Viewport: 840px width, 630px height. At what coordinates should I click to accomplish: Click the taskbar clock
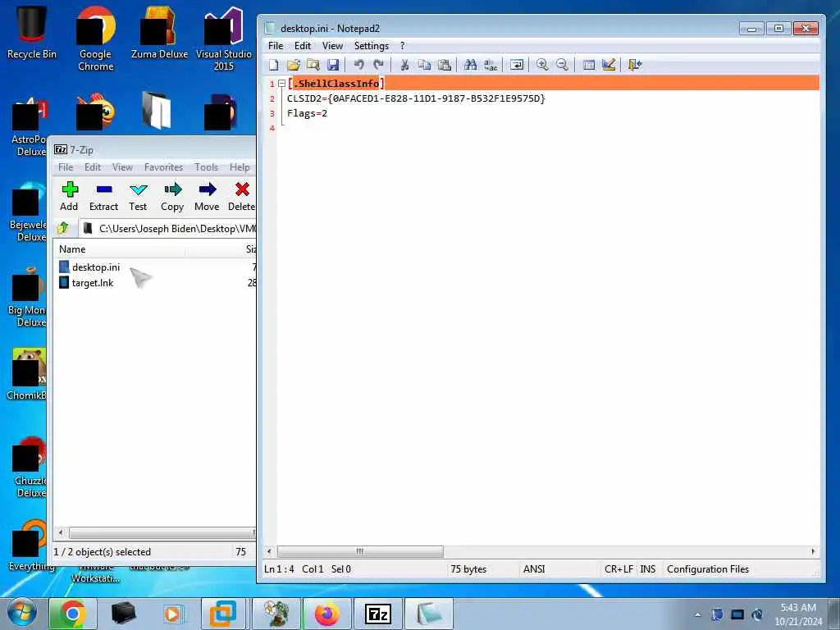(798, 614)
